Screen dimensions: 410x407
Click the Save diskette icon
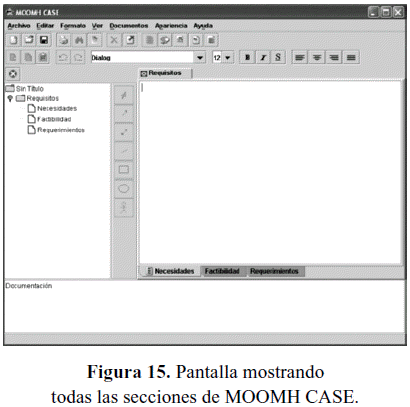tap(44, 40)
